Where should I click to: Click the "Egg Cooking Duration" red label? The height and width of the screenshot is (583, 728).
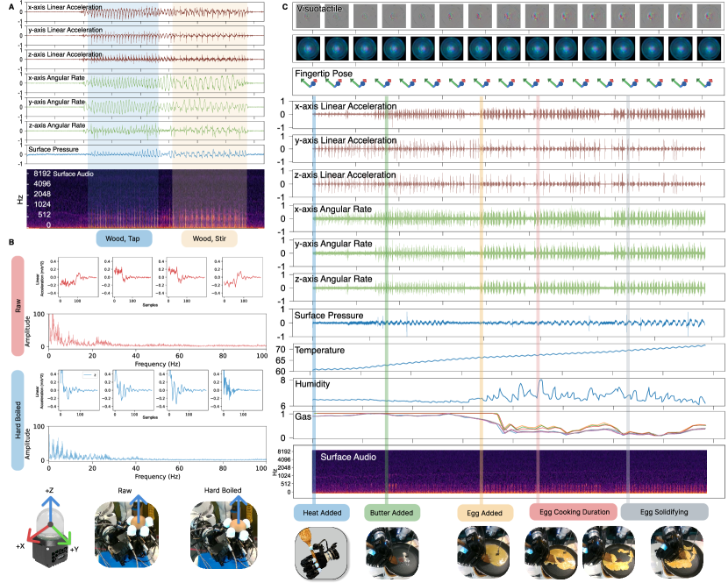click(x=575, y=512)
